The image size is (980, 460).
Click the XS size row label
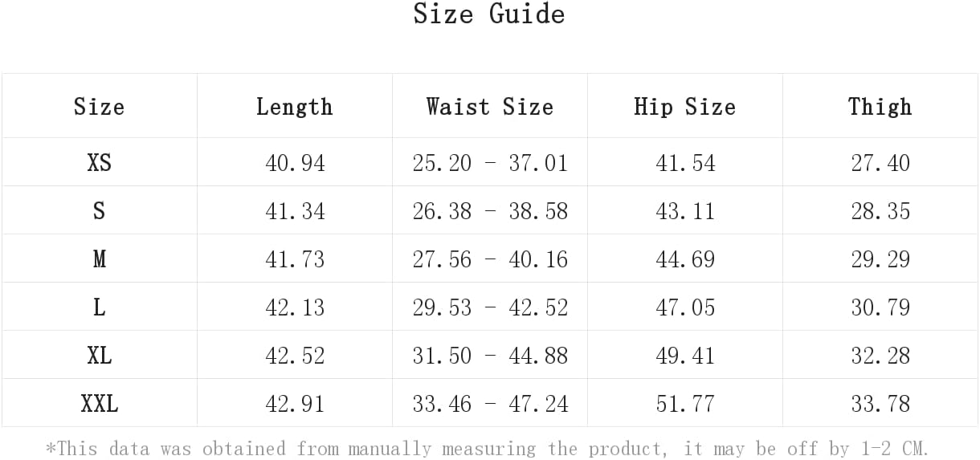tap(100, 163)
